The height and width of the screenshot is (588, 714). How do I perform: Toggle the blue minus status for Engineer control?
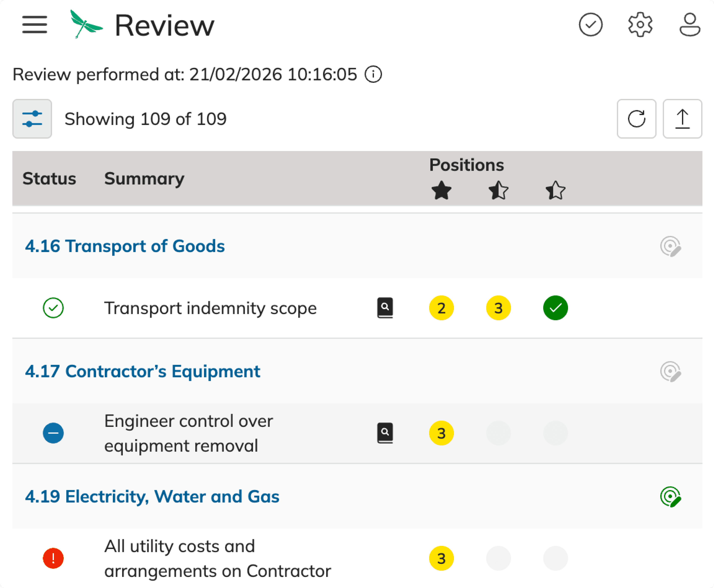coord(53,433)
